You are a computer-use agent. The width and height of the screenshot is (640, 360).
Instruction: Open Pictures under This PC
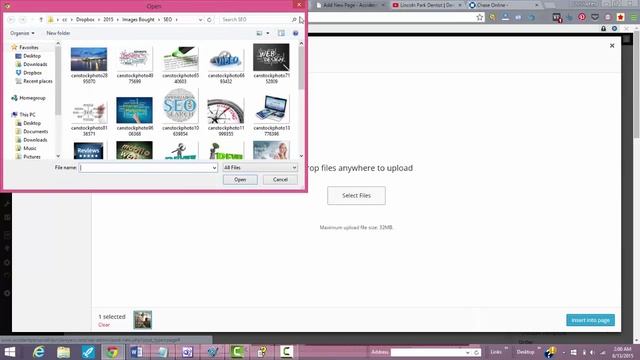(x=32, y=157)
